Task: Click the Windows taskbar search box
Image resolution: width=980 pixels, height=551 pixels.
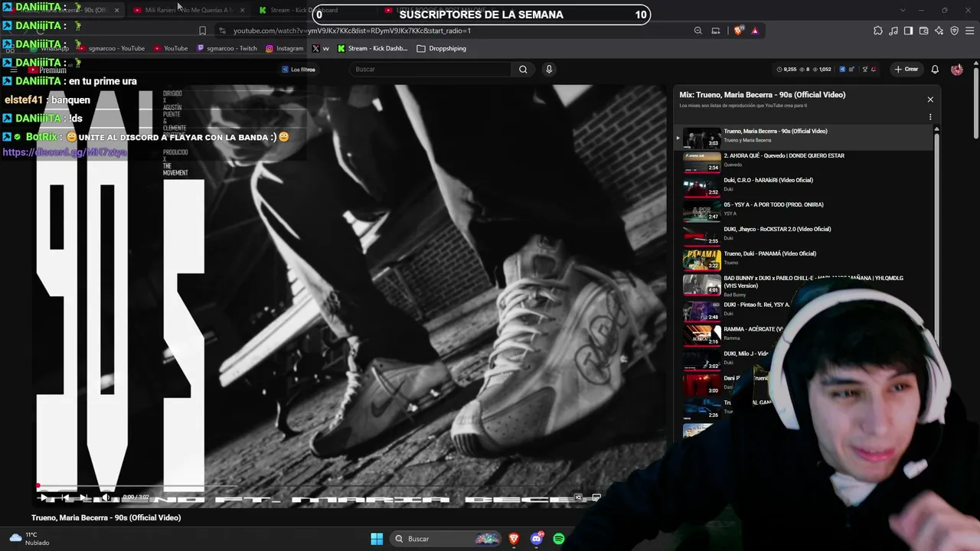Action: pyautogui.click(x=446, y=539)
